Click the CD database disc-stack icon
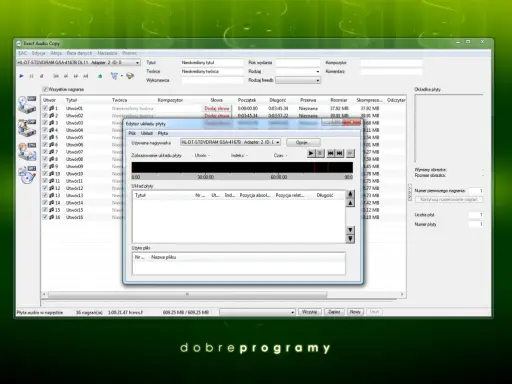512x384 pixels. click(130, 76)
